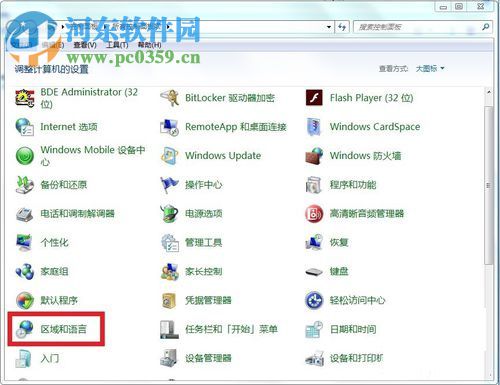500x385 pixels.
Task: Open 备份和还原
Action: [51, 185]
